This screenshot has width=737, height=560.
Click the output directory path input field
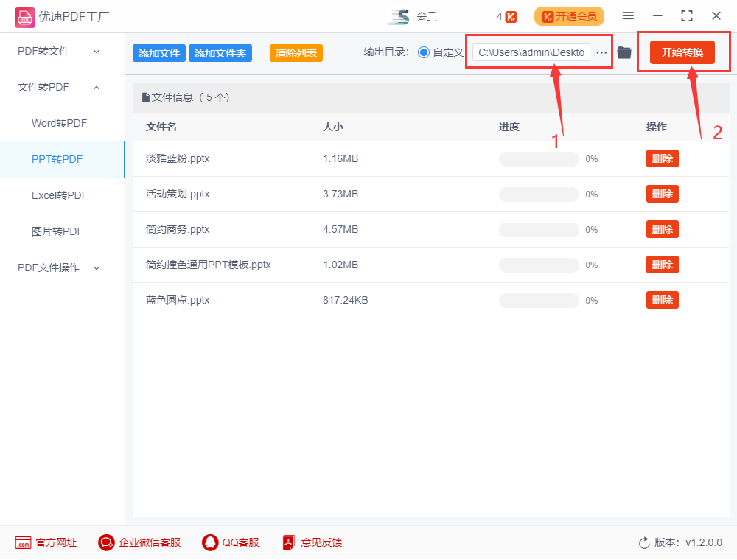point(534,52)
